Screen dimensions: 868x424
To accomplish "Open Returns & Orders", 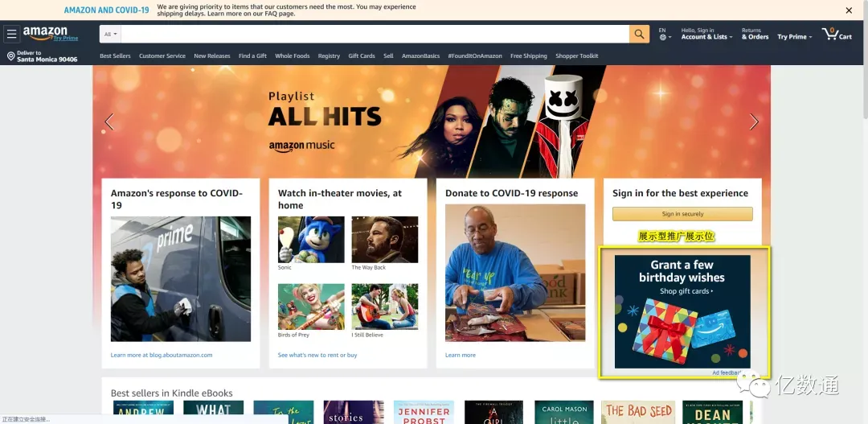I will coord(755,34).
